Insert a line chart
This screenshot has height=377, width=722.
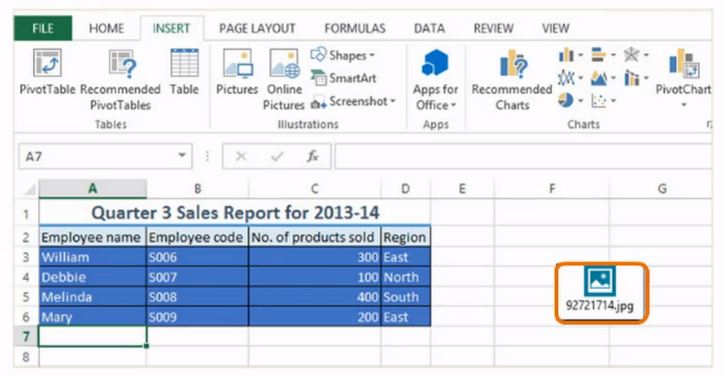click(566, 78)
